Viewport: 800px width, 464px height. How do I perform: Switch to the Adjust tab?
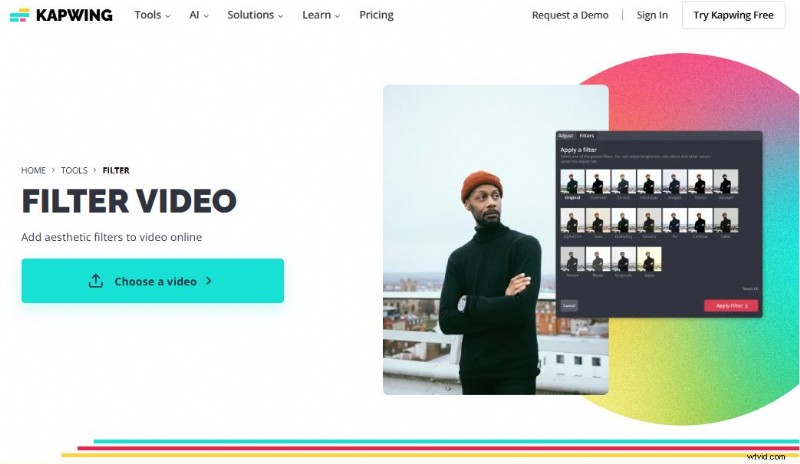tap(566, 135)
